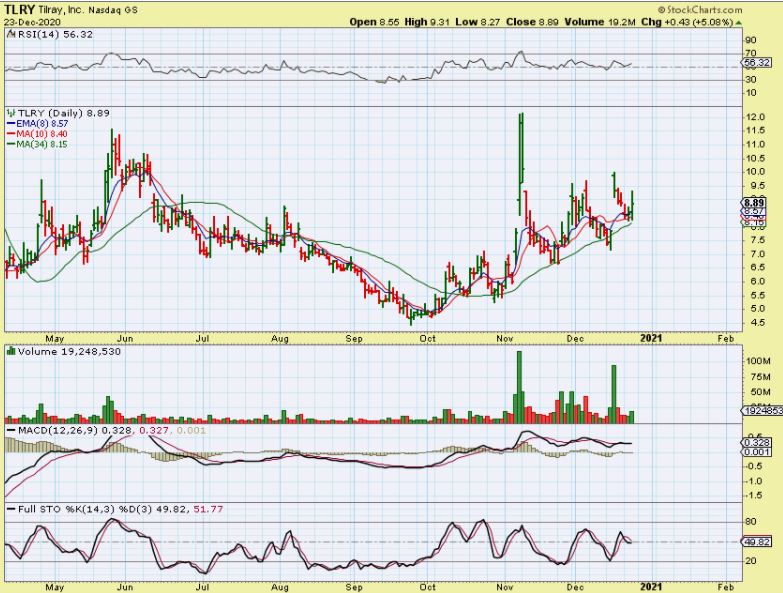Image resolution: width=783 pixels, height=593 pixels.
Task: Click the green Volume bars legend icon
Action: [x=9, y=352]
